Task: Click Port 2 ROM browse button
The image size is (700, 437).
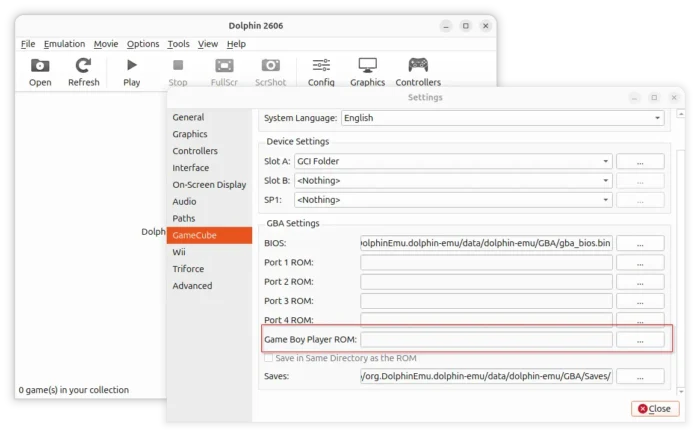Action: [640, 282]
